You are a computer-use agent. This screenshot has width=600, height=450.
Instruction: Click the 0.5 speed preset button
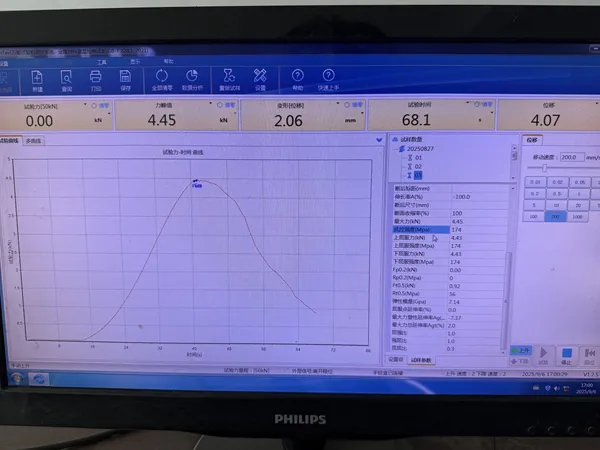tap(557, 194)
